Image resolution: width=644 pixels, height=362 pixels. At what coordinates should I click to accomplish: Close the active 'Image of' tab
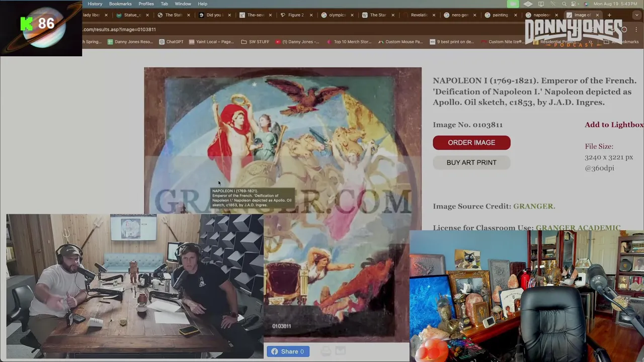tap(598, 15)
